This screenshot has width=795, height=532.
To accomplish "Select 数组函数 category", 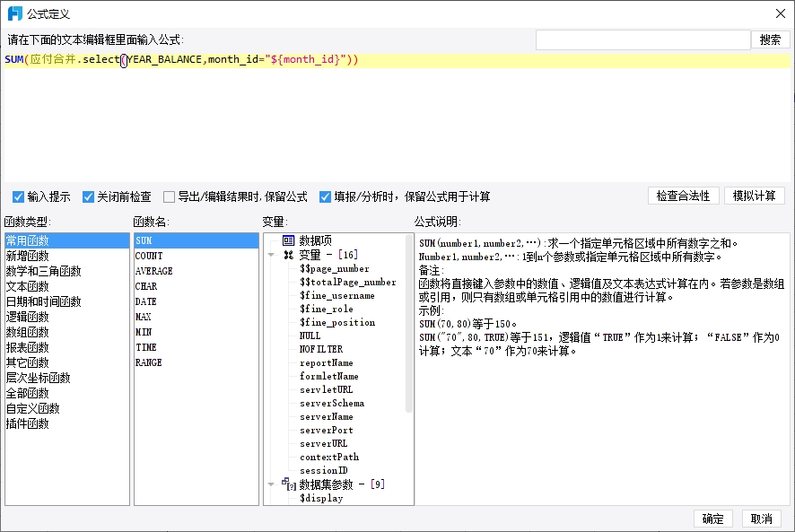I will pyautogui.click(x=67, y=332).
